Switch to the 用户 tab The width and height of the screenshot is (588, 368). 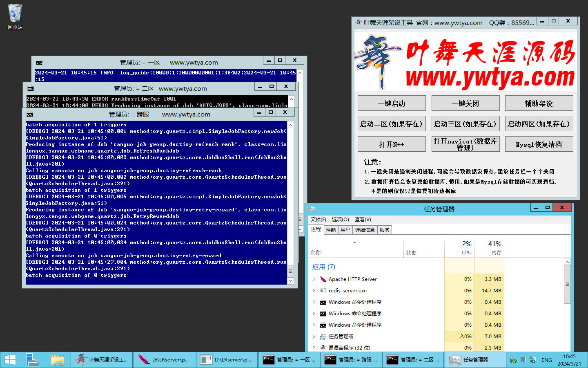(345, 230)
